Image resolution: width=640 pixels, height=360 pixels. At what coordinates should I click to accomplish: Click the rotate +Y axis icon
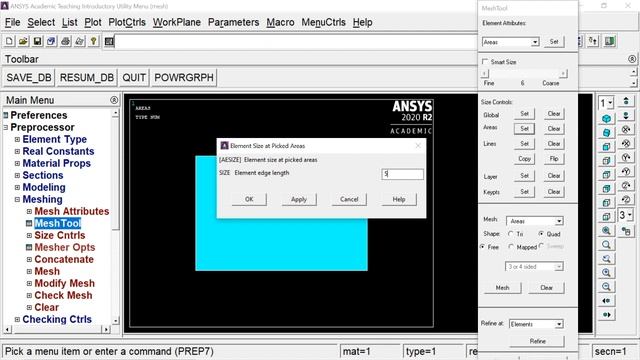click(626, 158)
